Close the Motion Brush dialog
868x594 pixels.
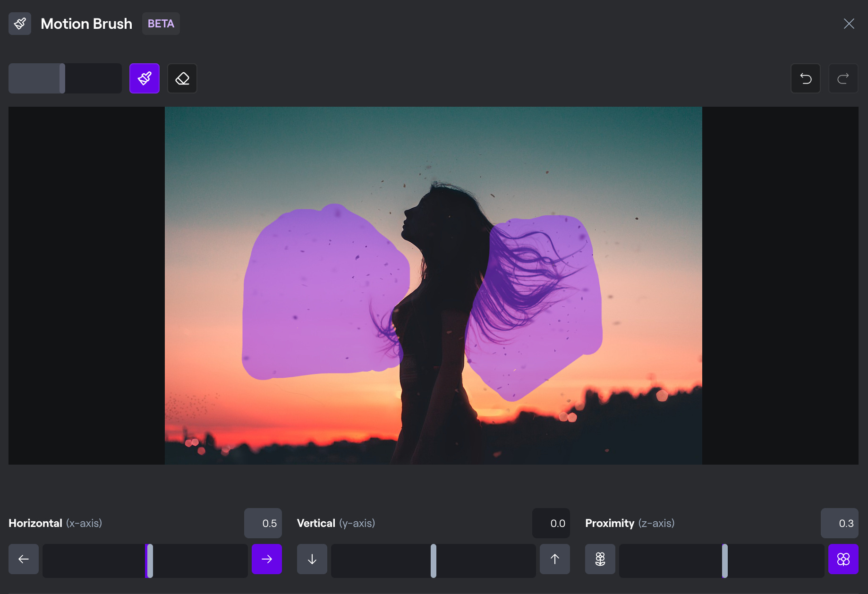849,24
